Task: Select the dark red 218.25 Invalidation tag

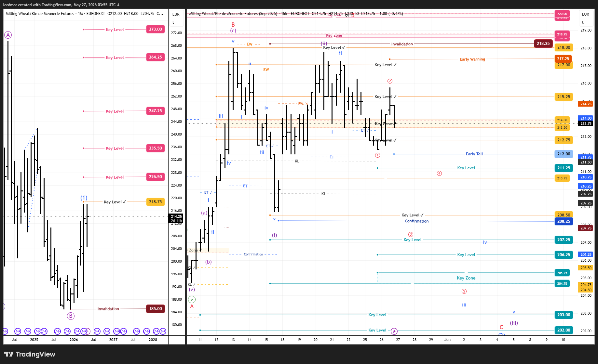Action: pyautogui.click(x=543, y=44)
